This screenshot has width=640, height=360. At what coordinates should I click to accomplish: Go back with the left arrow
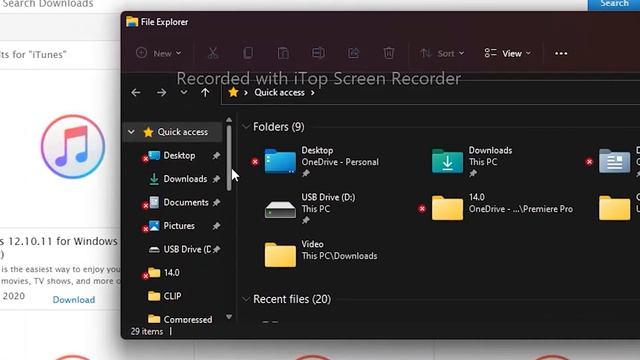[136, 93]
